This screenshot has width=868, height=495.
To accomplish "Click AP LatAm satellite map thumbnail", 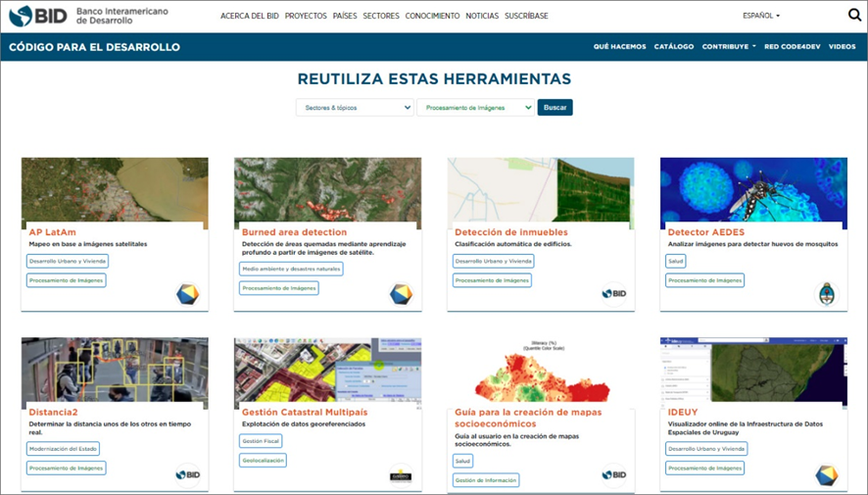I will 115,190.
